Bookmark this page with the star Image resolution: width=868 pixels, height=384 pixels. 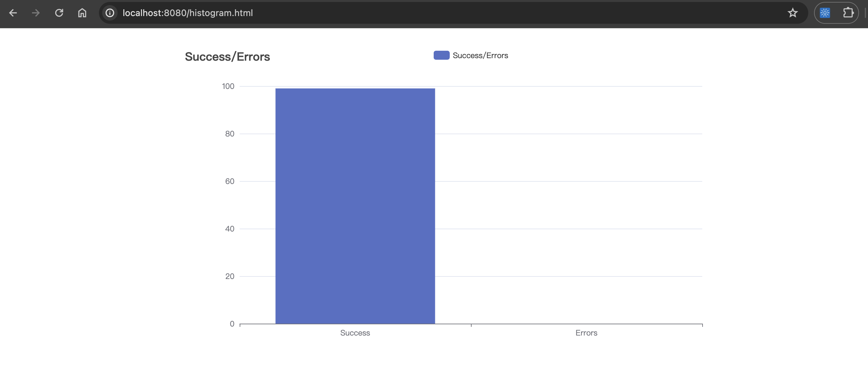coord(793,13)
